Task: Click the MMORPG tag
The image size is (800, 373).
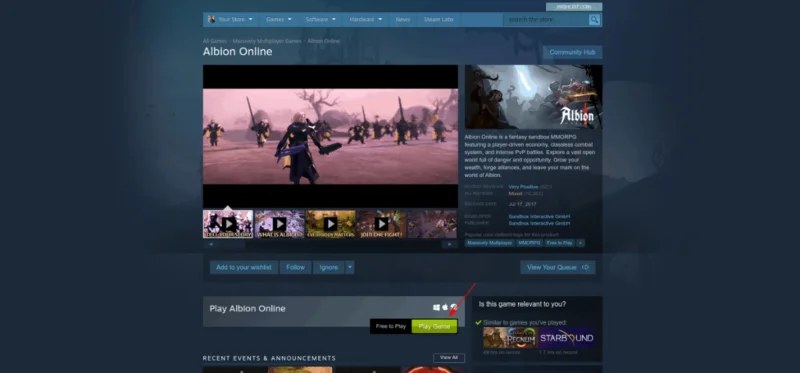Action: 529,243
